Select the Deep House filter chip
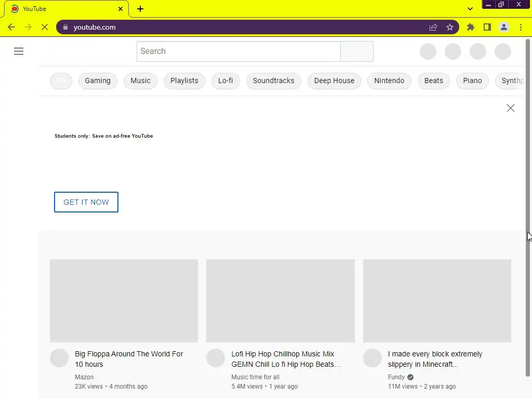 point(334,81)
